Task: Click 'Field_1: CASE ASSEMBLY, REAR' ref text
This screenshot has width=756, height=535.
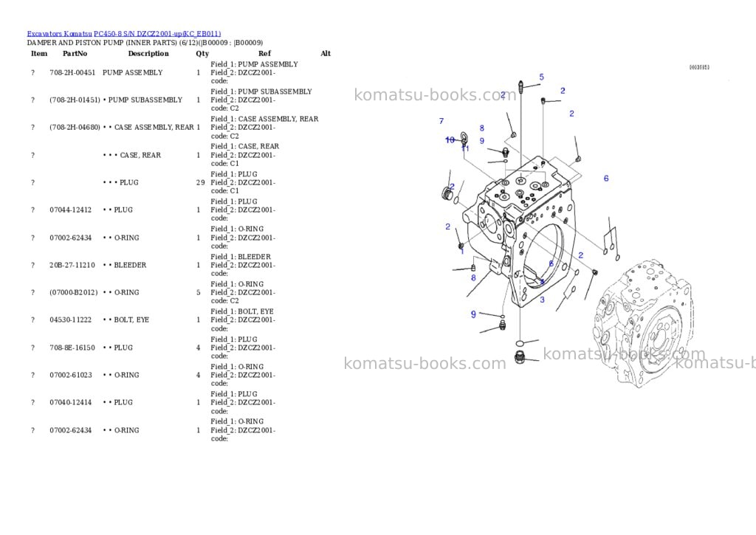Action: pyautogui.click(x=265, y=119)
